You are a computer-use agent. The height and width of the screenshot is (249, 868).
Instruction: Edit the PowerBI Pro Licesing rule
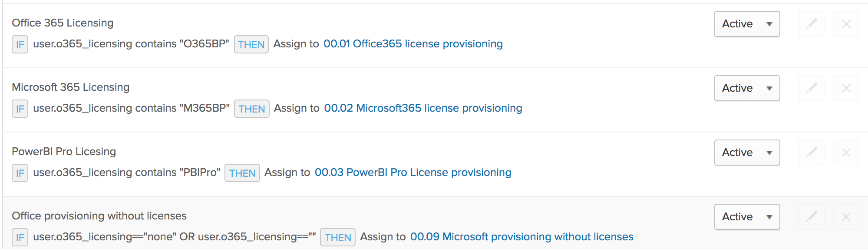[x=812, y=153]
